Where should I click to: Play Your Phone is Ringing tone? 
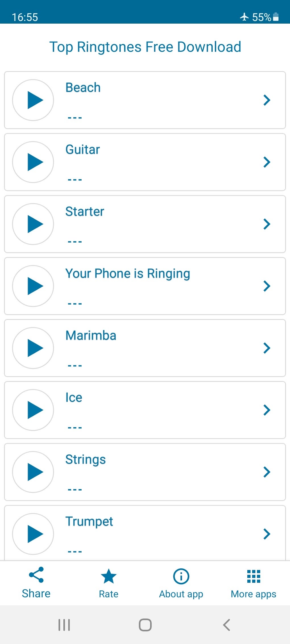coord(33,286)
